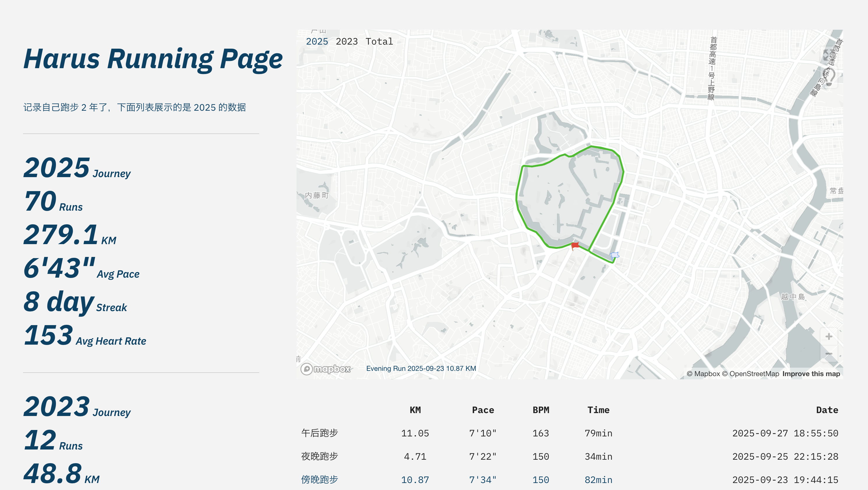Click the 6'43" Avg Pace stat
868x490 pixels.
(x=81, y=269)
